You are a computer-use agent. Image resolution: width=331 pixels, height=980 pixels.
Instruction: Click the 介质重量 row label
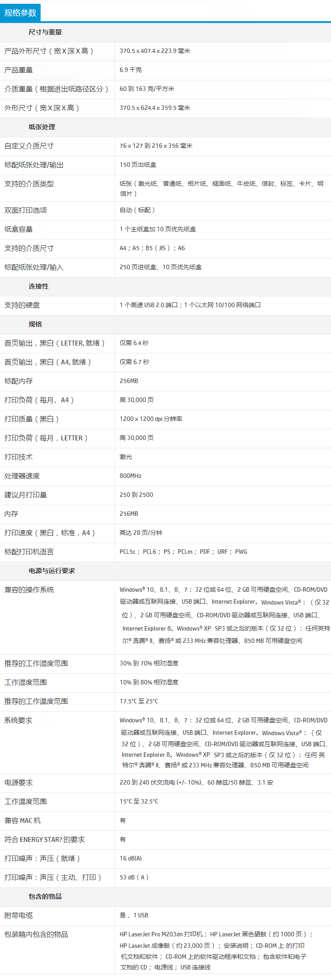click(56, 89)
